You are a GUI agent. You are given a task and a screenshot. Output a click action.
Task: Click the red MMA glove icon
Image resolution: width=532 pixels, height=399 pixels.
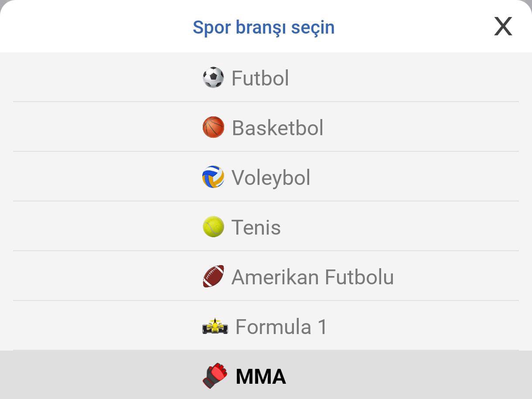[215, 376]
